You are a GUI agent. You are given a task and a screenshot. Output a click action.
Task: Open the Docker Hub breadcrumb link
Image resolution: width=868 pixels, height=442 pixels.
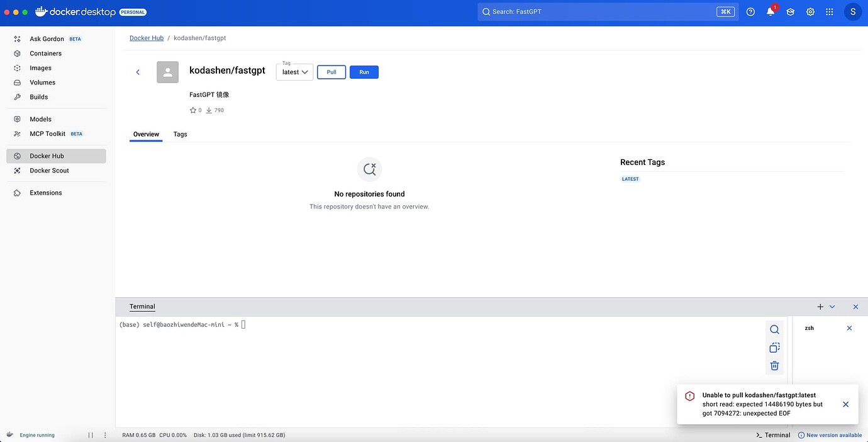pyautogui.click(x=146, y=38)
